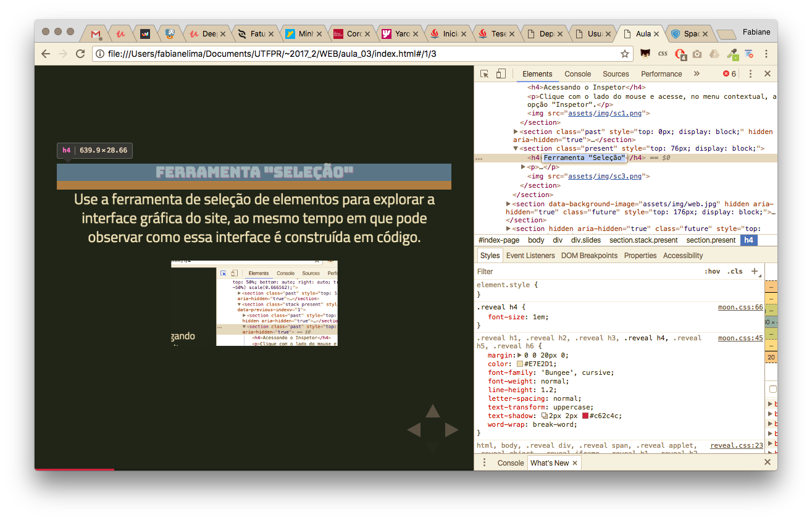Reload the page

coord(80,54)
